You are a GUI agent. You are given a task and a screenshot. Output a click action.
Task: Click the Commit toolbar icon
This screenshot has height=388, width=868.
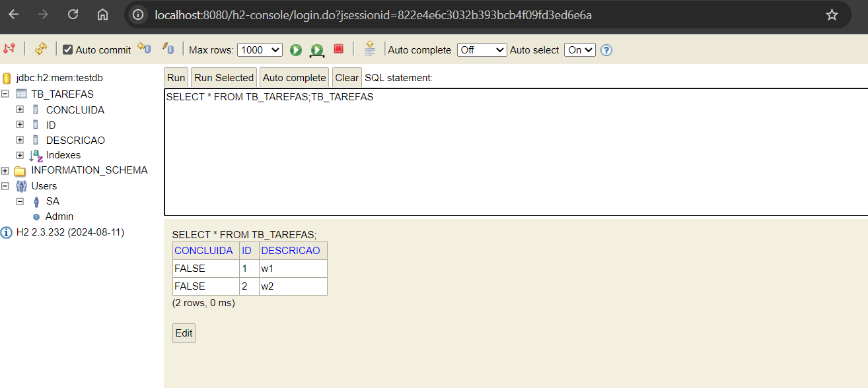tap(143, 49)
